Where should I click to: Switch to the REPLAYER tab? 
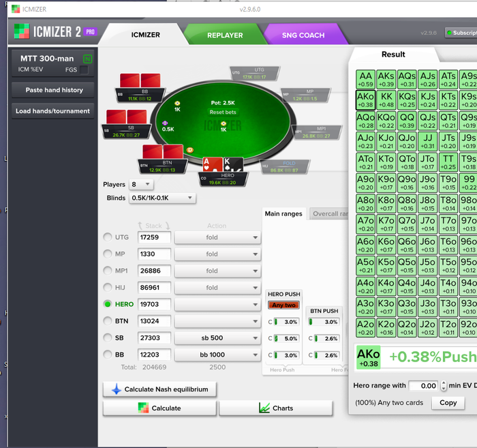(225, 35)
